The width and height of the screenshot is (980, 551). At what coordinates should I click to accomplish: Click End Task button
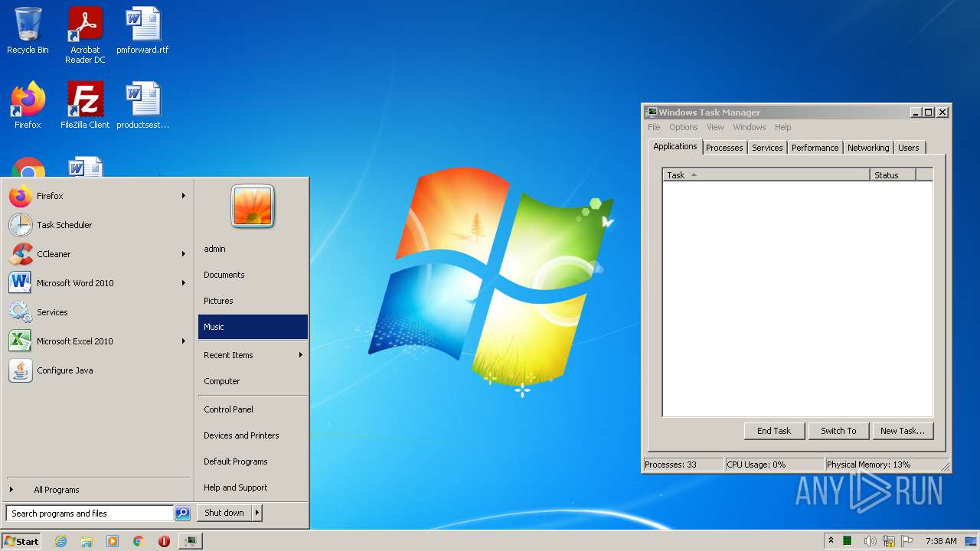click(x=774, y=431)
